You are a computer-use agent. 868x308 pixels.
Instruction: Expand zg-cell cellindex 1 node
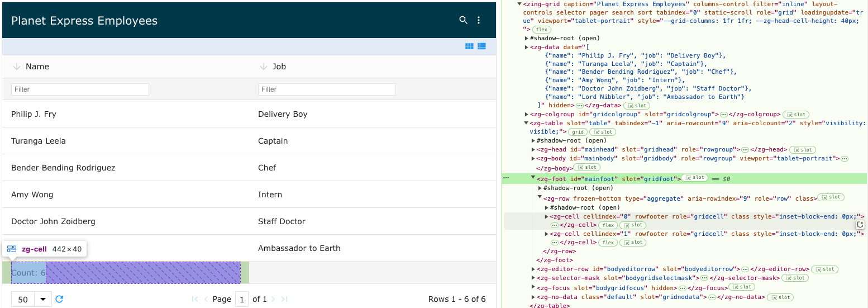coord(546,234)
